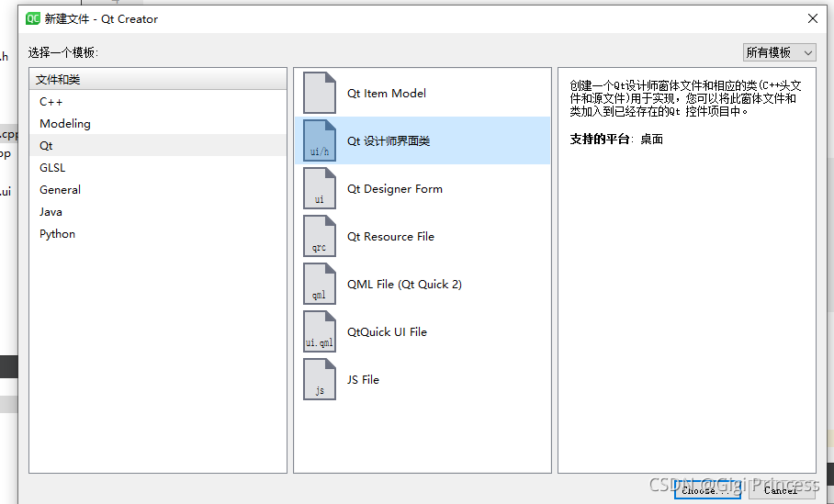The image size is (834, 504).
Task: Click the ui.qml QtQuick UI File icon
Action: (x=320, y=331)
